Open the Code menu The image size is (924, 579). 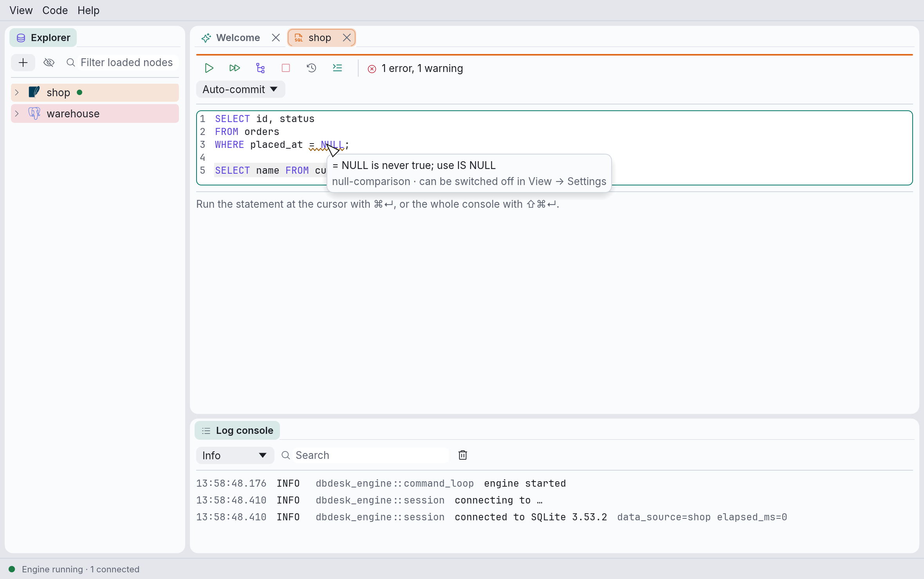click(x=55, y=10)
